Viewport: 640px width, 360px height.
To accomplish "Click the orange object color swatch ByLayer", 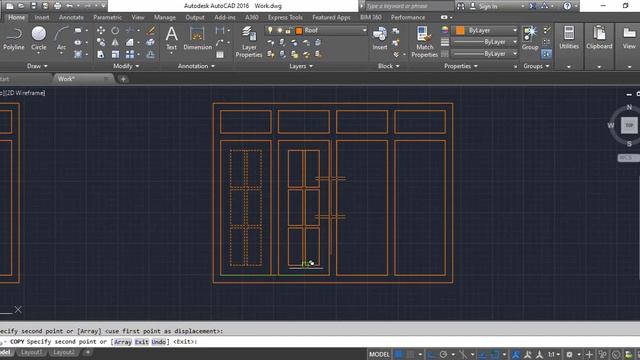I will tap(460, 30).
